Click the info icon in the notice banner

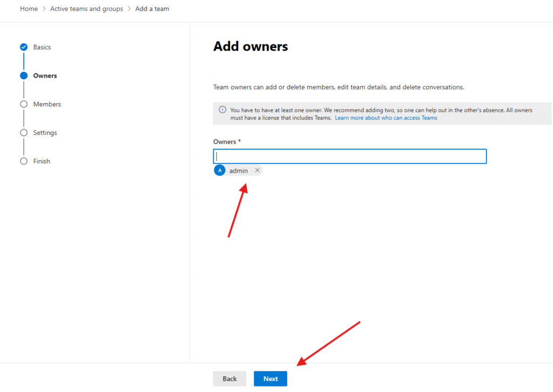pos(222,110)
